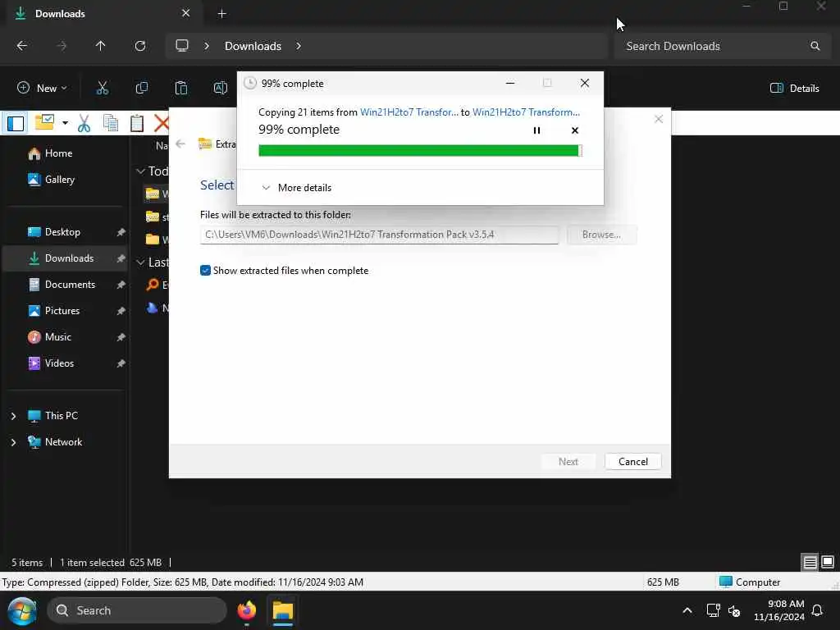Click the Copy icon in command bar
840x630 pixels.
tap(141, 88)
